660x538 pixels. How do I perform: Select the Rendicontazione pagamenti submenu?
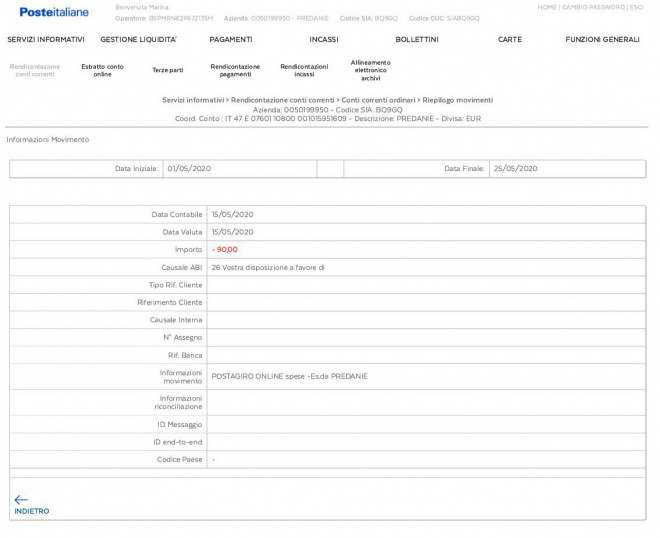pyautogui.click(x=235, y=70)
